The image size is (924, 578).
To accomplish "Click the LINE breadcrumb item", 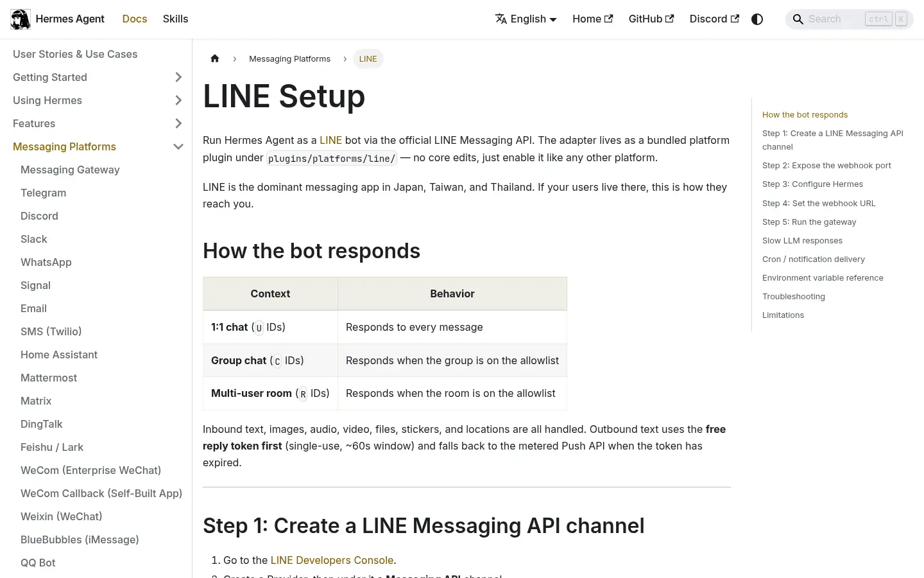I will (368, 58).
